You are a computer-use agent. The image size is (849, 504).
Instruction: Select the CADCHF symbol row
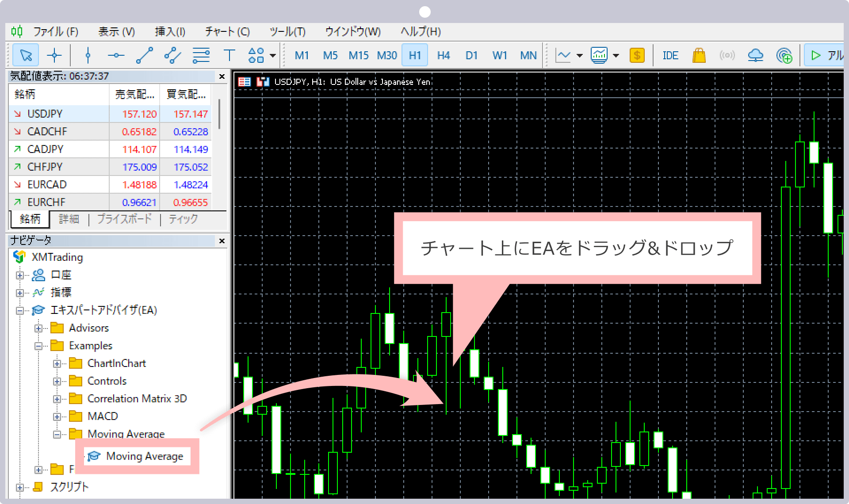[x=110, y=131]
